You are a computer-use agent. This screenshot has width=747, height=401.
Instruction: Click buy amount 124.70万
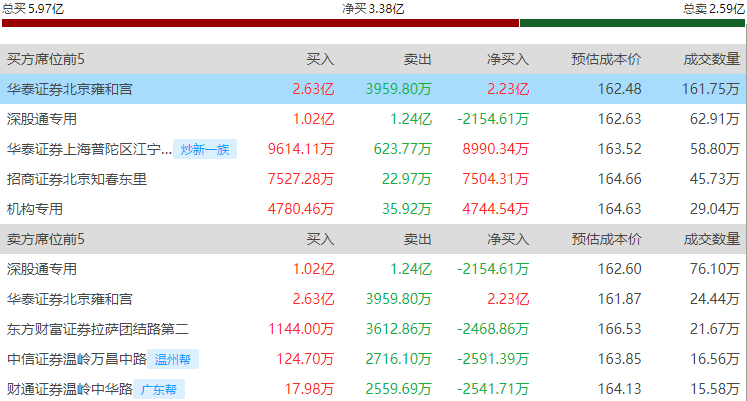pos(305,359)
